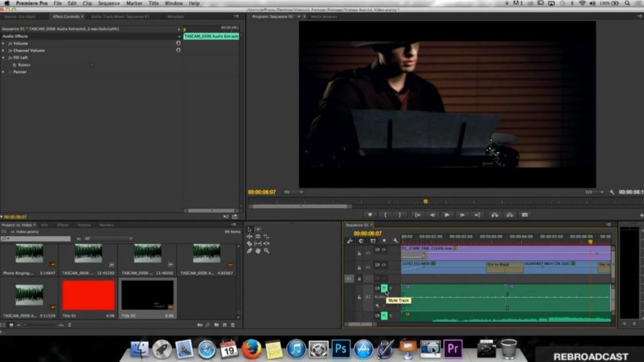This screenshot has height=362, width=644.
Task: Choose the Selection arrow tool
Action: tap(249, 230)
